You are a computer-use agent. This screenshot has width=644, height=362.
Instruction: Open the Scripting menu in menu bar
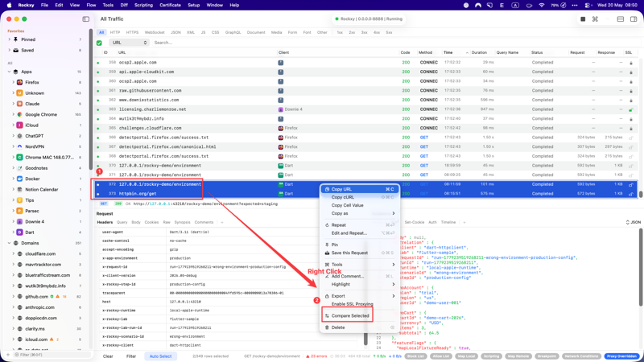point(143,6)
